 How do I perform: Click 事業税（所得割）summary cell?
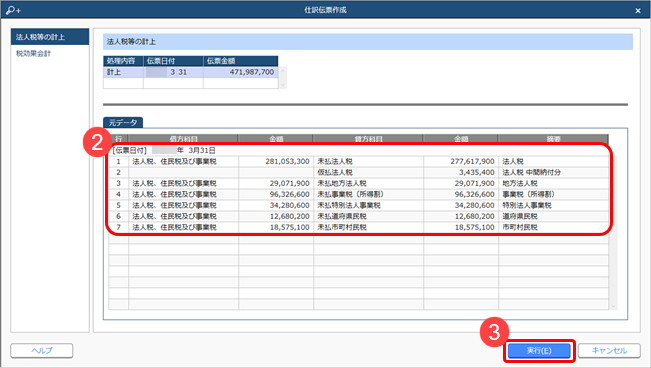coord(554,194)
